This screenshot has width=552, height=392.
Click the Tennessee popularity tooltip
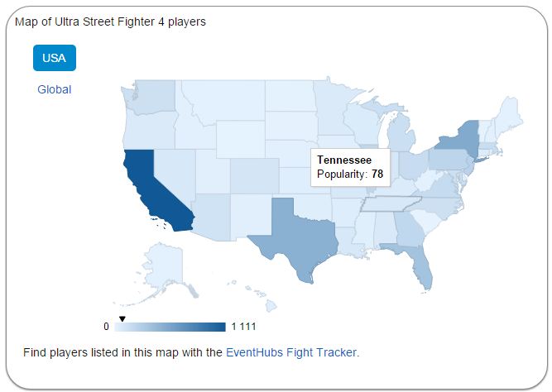click(350, 168)
